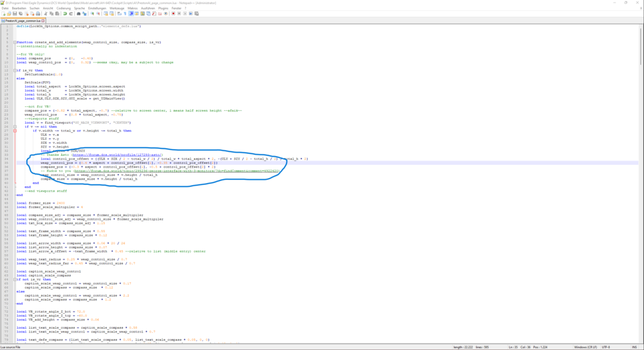Open the Datei menu
This screenshot has height=350, width=644.
pyautogui.click(x=5, y=8)
